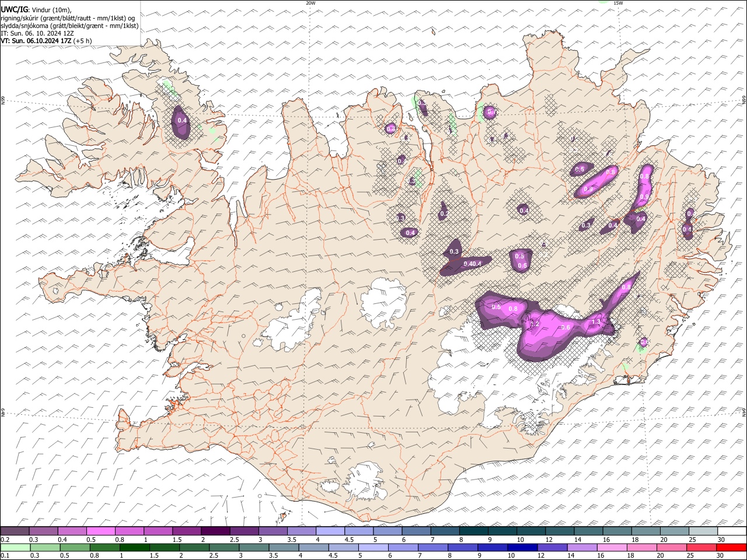Click the '0.40.4' overlapping value label on map
Screen dimensions: 747x560
(472, 264)
